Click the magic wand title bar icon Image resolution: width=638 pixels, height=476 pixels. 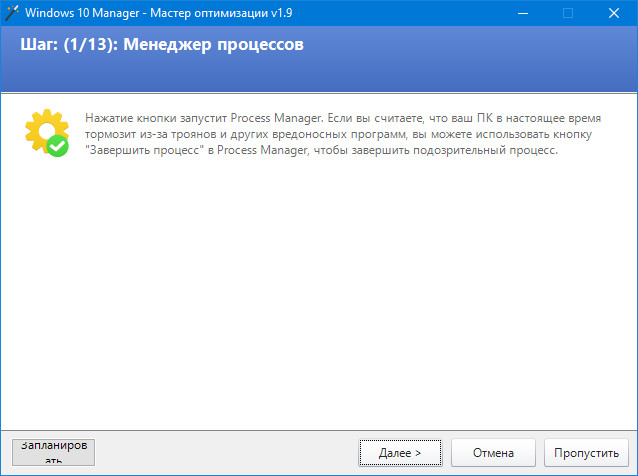(x=11, y=13)
